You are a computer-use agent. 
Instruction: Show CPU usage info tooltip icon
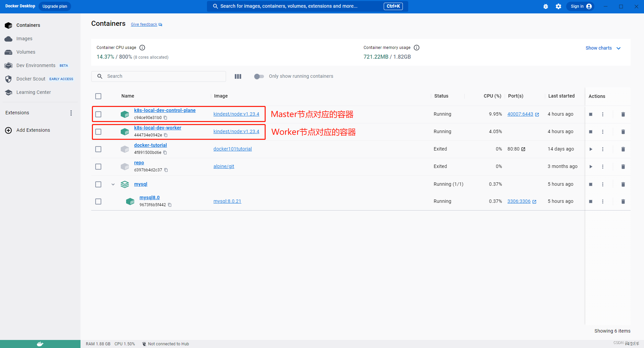(142, 48)
